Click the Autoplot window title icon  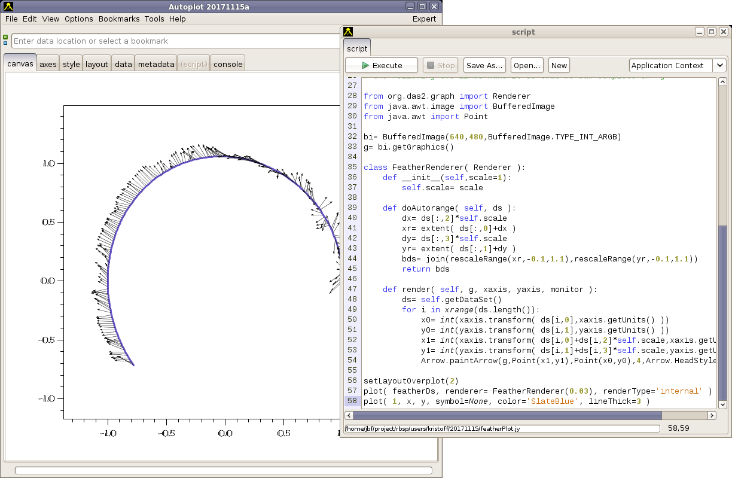(8, 6)
